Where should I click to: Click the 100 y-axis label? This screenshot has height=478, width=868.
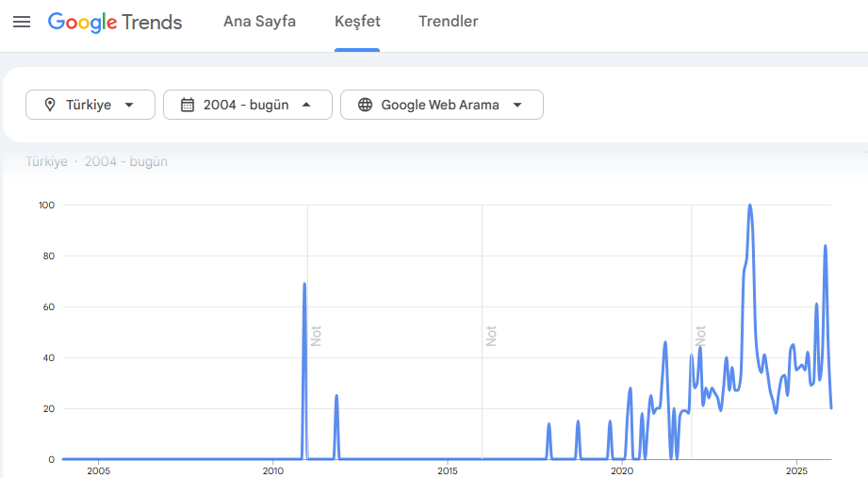[x=46, y=205]
